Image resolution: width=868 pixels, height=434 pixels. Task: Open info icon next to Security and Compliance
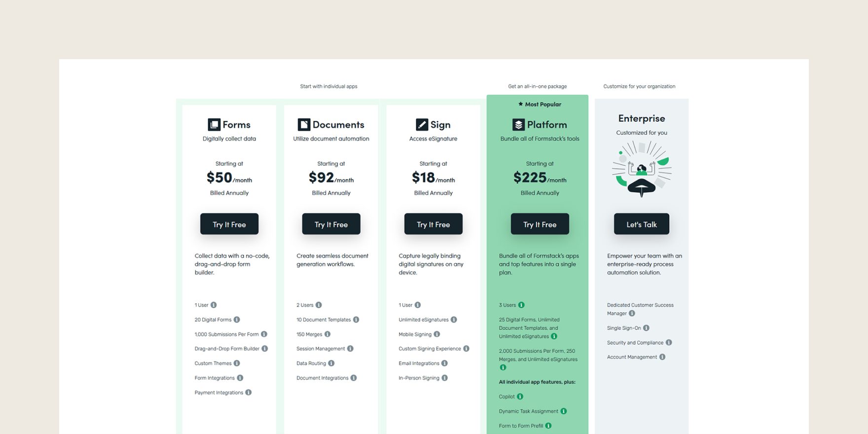(x=669, y=342)
